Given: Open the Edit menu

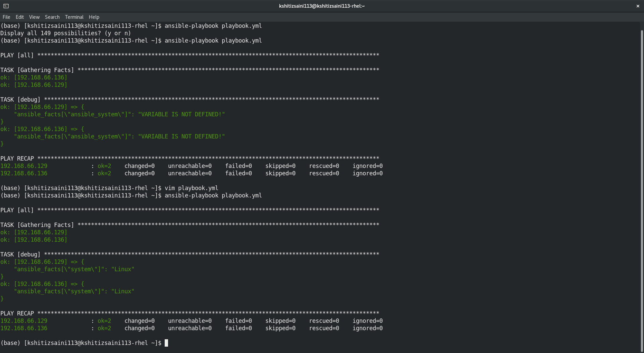Looking at the screenshot, I should tap(20, 17).
